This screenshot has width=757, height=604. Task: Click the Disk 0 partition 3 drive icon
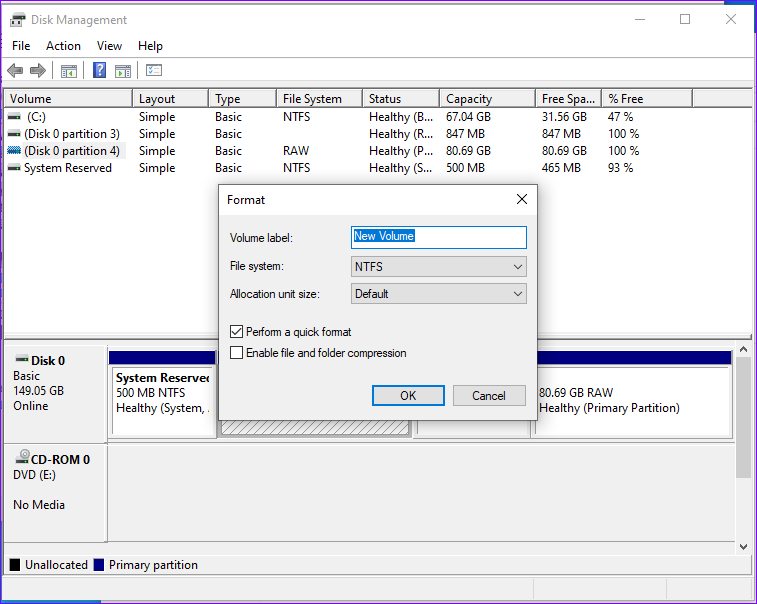click(x=14, y=134)
